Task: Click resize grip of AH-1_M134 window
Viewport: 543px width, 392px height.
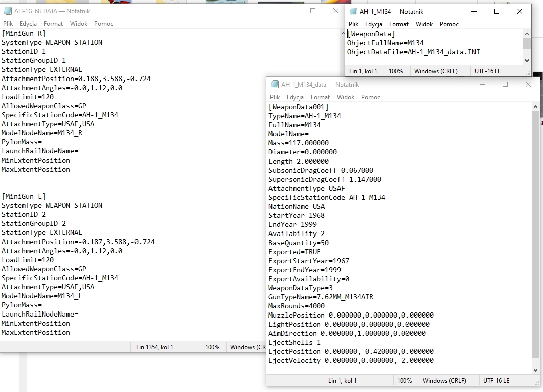Action: 528,73
